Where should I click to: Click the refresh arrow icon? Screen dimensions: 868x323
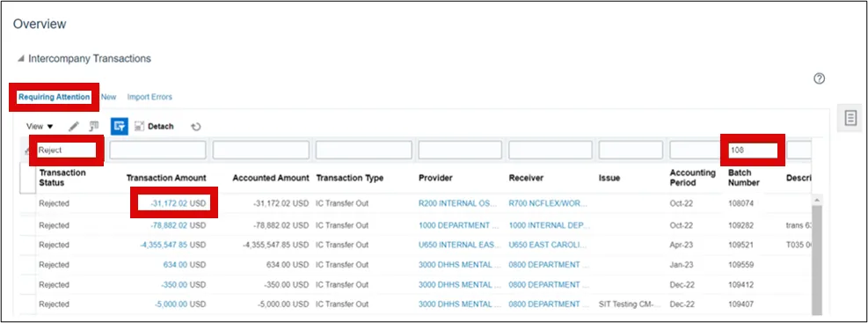(x=195, y=127)
